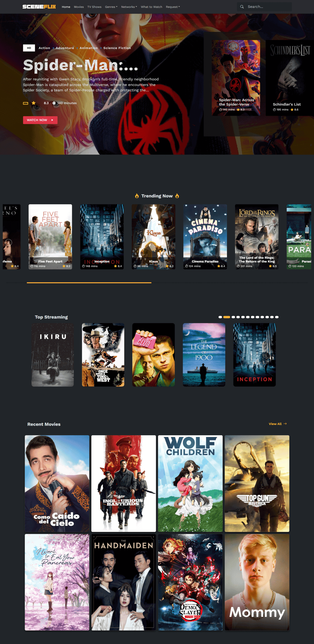Click the Animation genre link
Viewport: 314px width, 644px height.
88,48
